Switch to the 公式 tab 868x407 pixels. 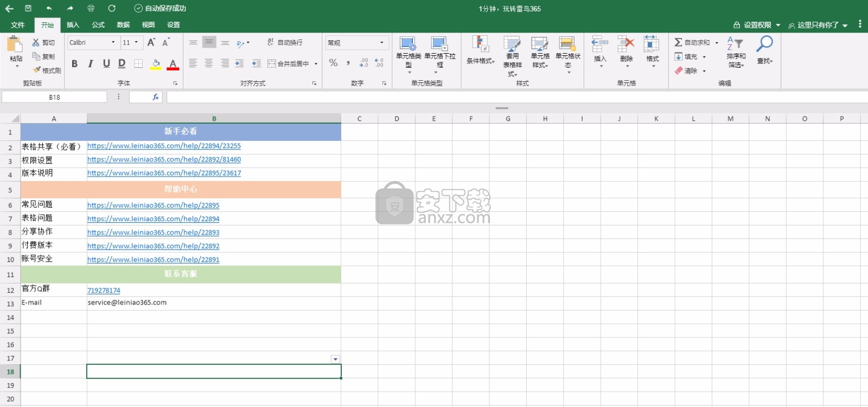[98, 25]
